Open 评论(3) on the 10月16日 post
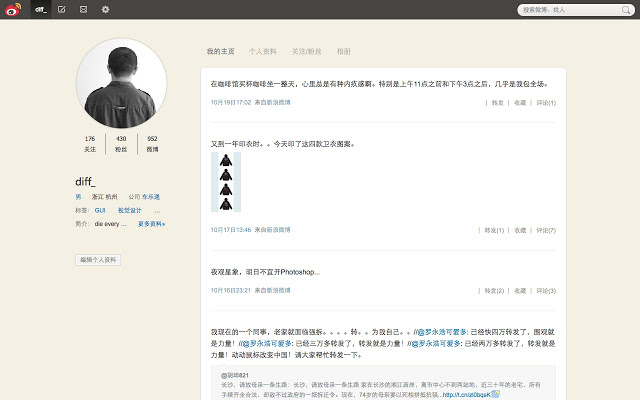The height and width of the screenshot is (400, 640). pyautogui.click(x=546, y=291)
